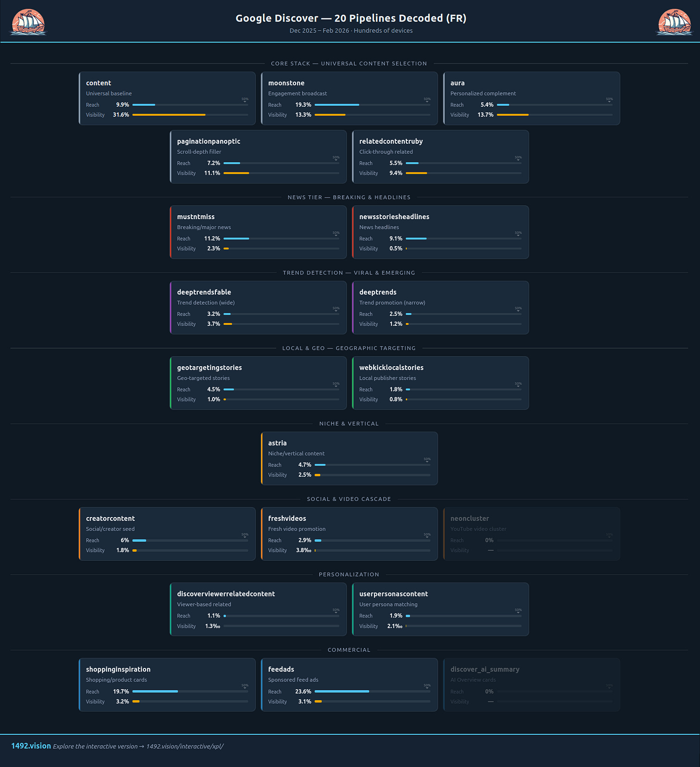Select the userpersonascontent card title

393,594
